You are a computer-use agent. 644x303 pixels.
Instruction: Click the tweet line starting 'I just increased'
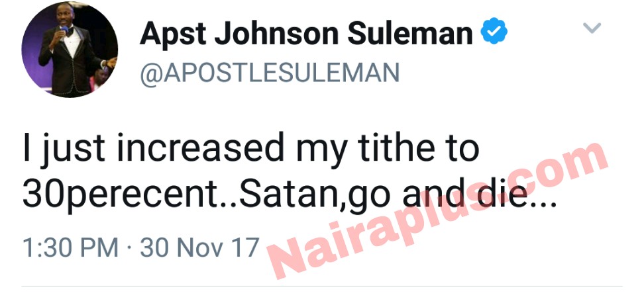tap(250, 150)
